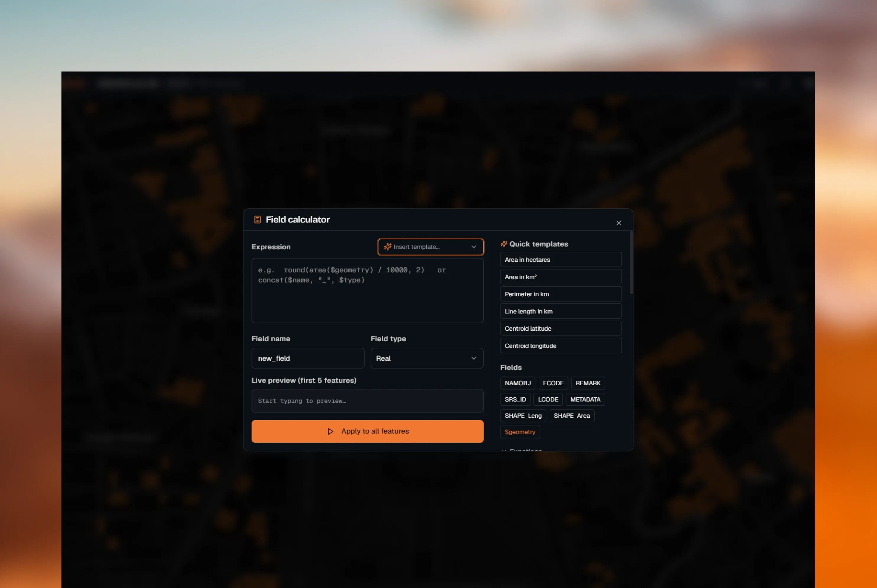Insert the FCODE field chip

553,383
